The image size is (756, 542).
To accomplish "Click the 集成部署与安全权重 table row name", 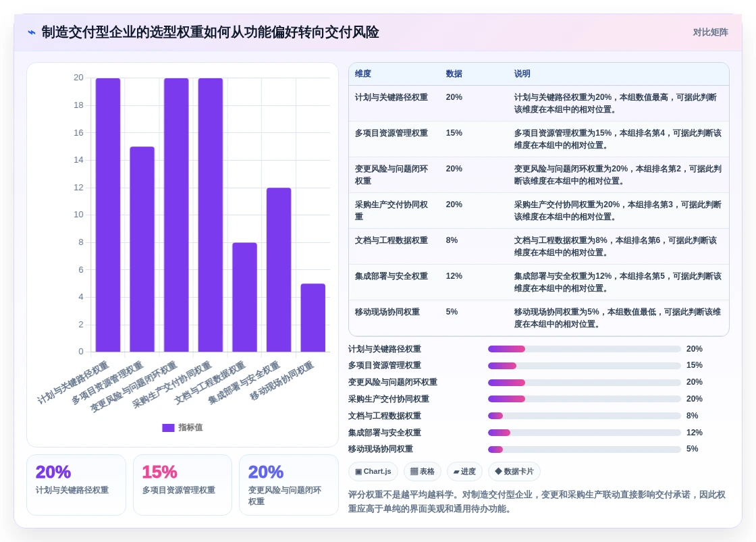I will click(x=391, y=276).
